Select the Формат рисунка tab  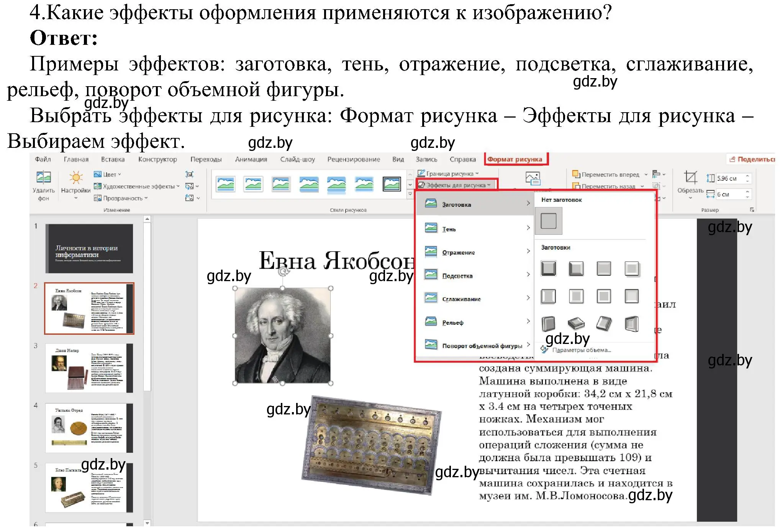pyautogui.click(x=515, y=159)
